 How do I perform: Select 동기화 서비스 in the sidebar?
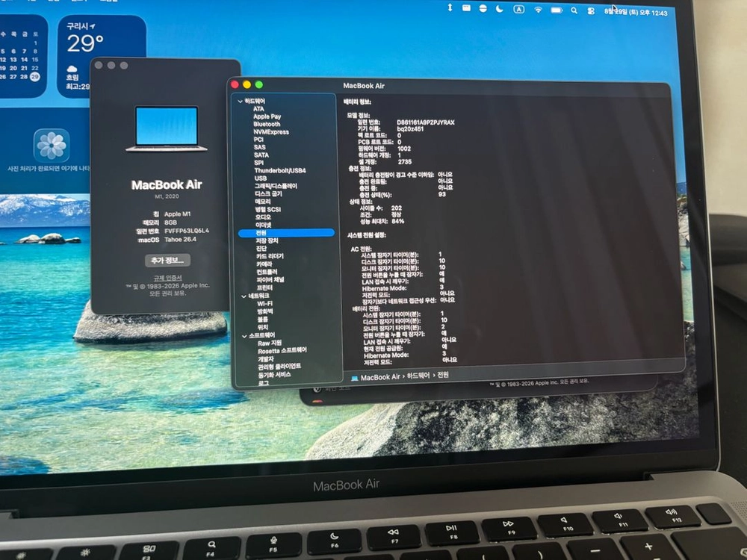pos(274,374)
